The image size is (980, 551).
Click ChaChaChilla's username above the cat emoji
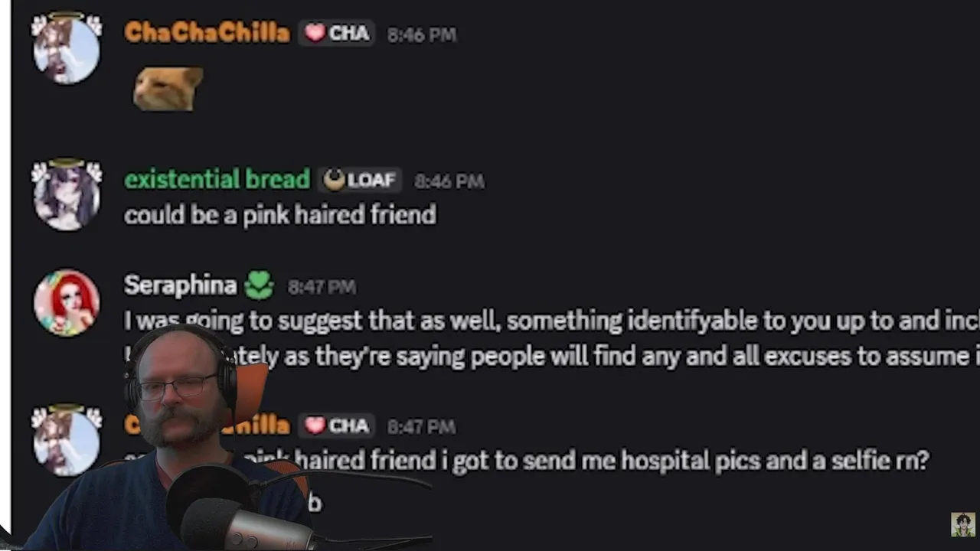[207, 33]
